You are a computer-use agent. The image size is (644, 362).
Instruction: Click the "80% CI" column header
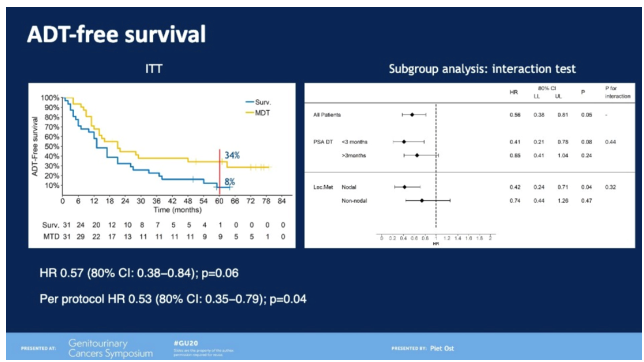[x=547, y=88]
